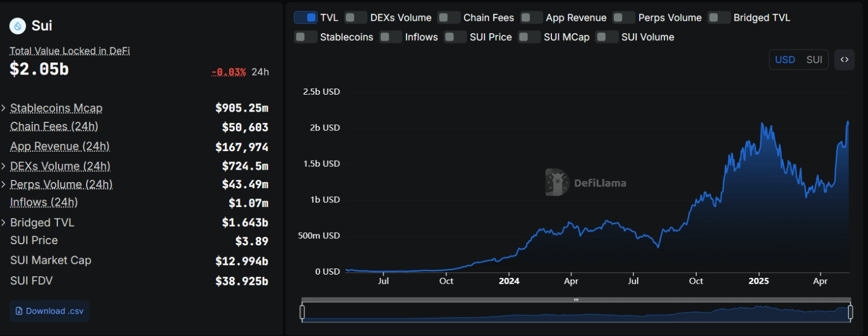The width and height of the screenshot is (868, 336).
Task: Click the App Revenue (24h) label
Action: pos(60,147)
